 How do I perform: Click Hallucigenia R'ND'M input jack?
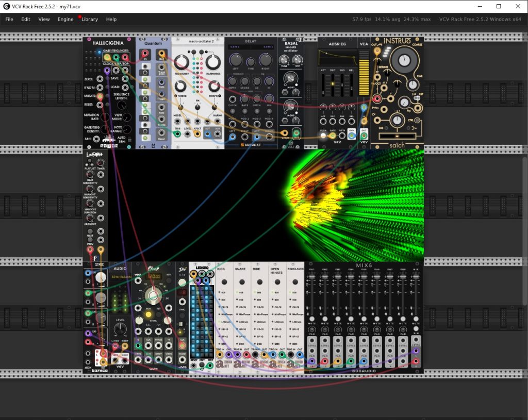[100, 88]
